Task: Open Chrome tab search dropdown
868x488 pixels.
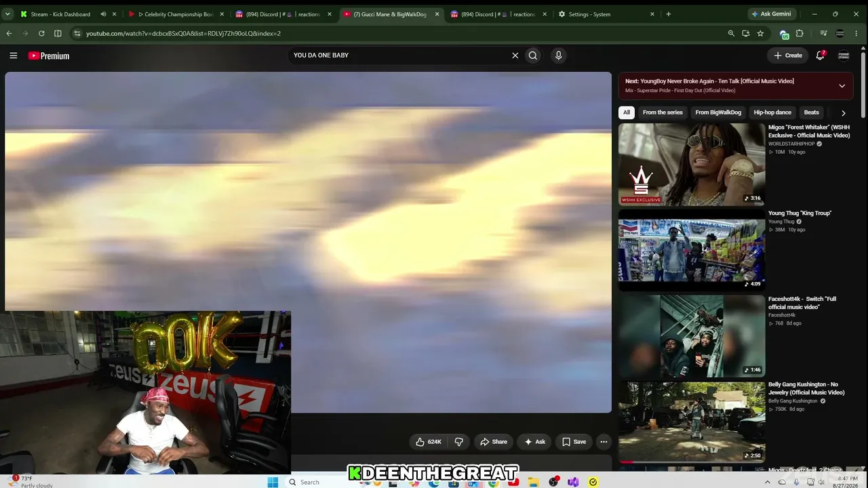Action: tap(7, 14)
